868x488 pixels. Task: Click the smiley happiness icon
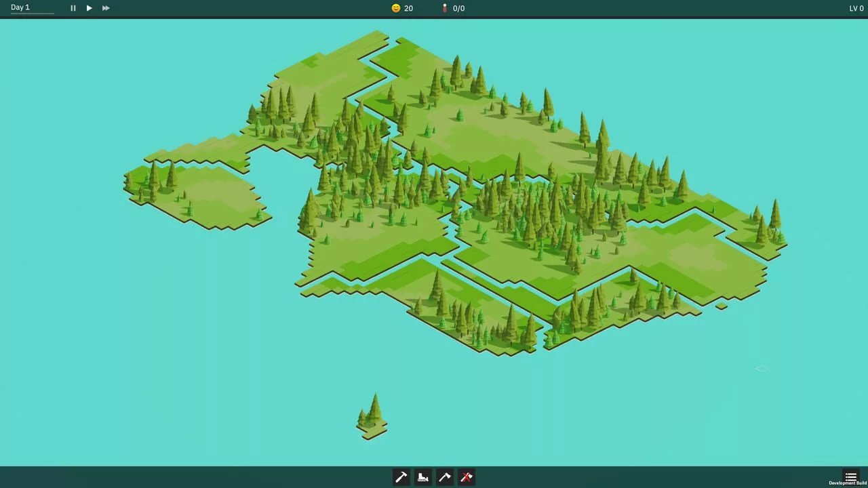(396, 8)
